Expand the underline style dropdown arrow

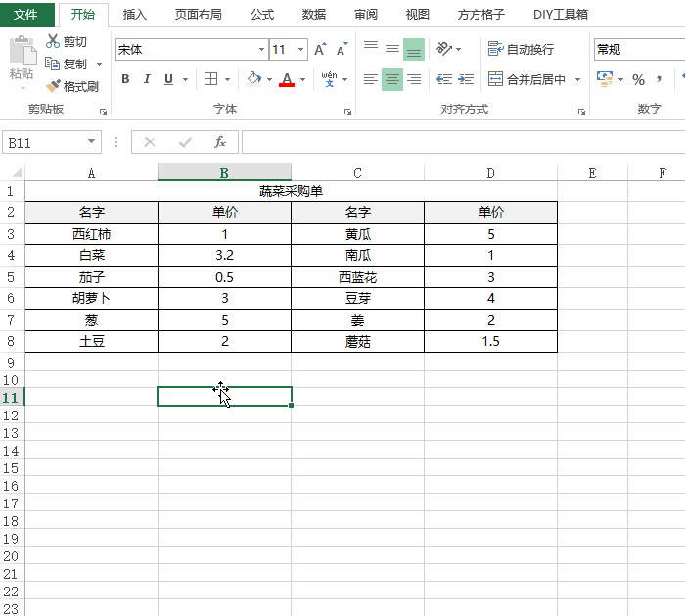tap(186, 79)
